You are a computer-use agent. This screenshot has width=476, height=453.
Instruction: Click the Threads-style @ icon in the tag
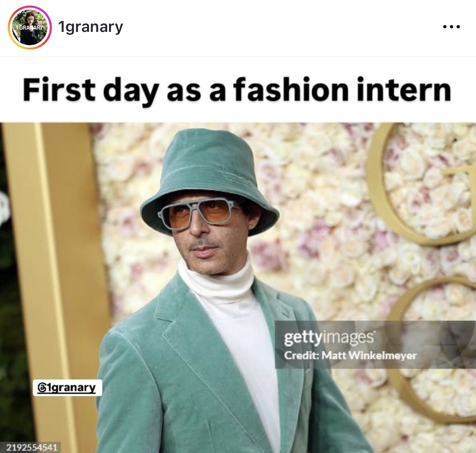click(x=42, y=388)
